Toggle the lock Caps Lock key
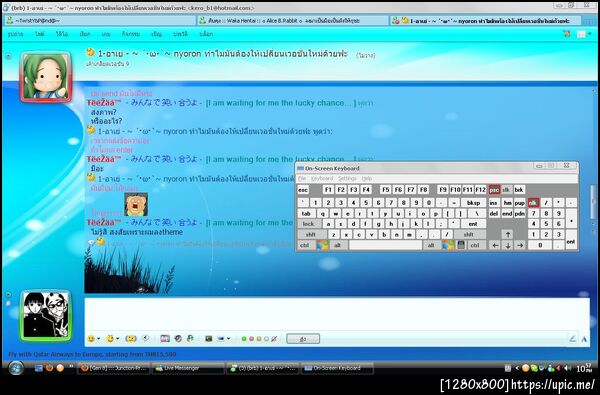This screenshot has width=600, height=395. tap(308, 224)
